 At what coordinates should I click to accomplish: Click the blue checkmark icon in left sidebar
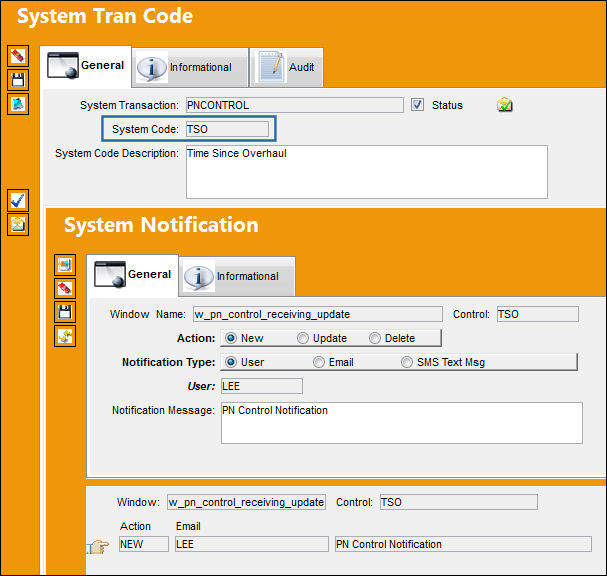18,201
